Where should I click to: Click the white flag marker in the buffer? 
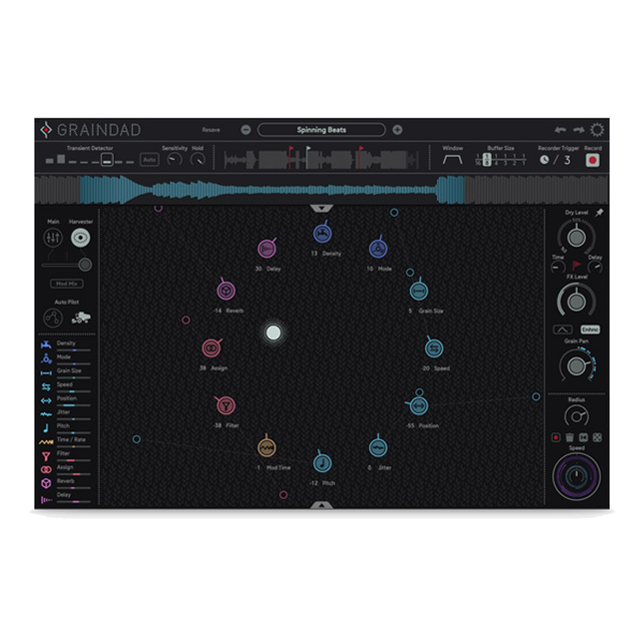(x=308, y=148)
